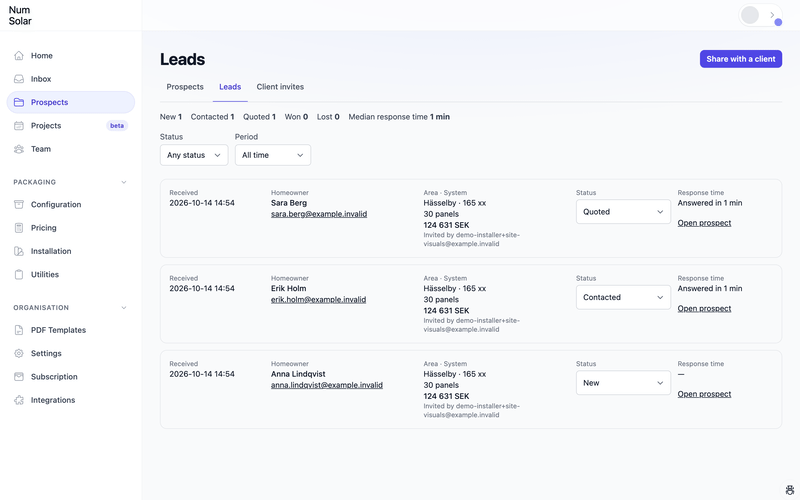Image resolution: width=800 pixels, height=500 pixels.
Task: Click the Configuration box icon
Action: pyautogui.click(x=19, y=205)
